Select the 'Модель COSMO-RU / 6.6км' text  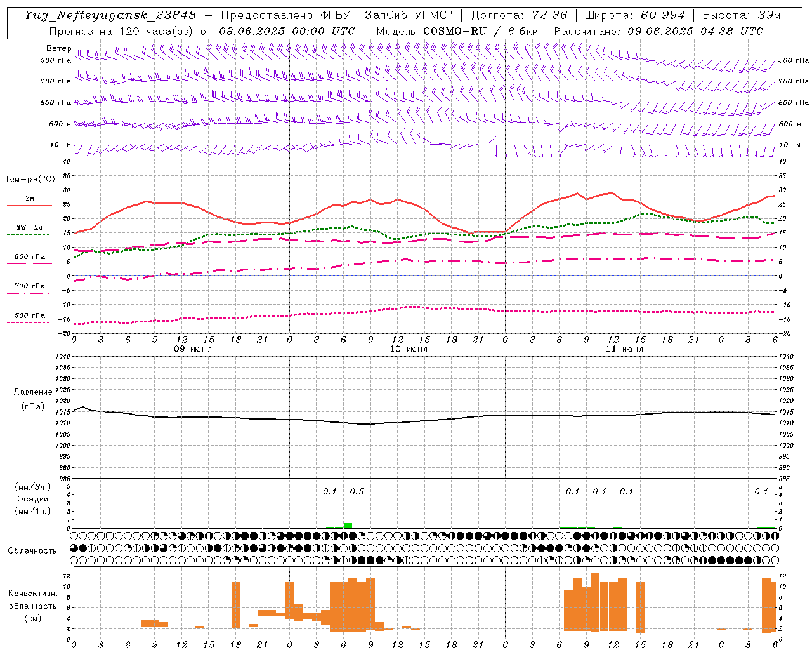click(x=457, y=31)
